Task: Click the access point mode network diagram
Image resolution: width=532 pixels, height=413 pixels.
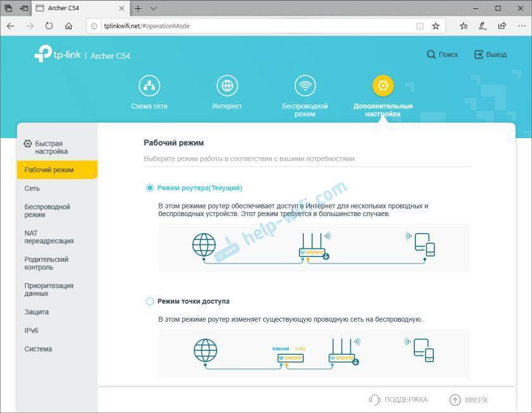Action: tap(314, 353)
